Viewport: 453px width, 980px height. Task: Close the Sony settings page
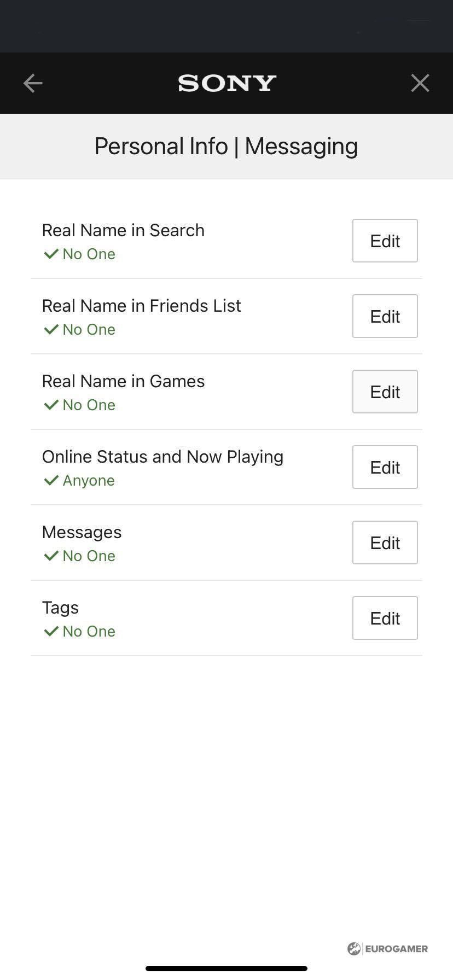point(420,83)
